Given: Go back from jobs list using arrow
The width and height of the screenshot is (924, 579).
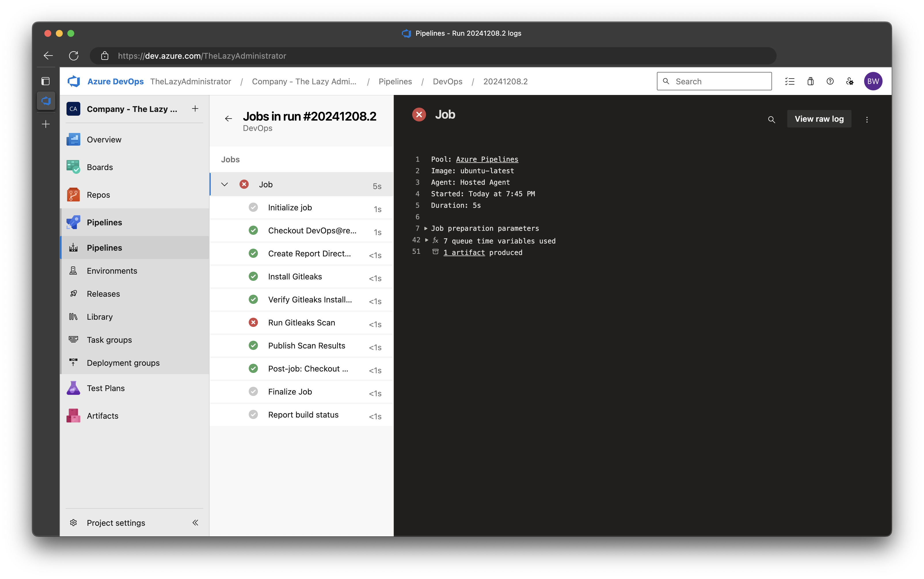Looking at the screenshot, I should point(229,119).
